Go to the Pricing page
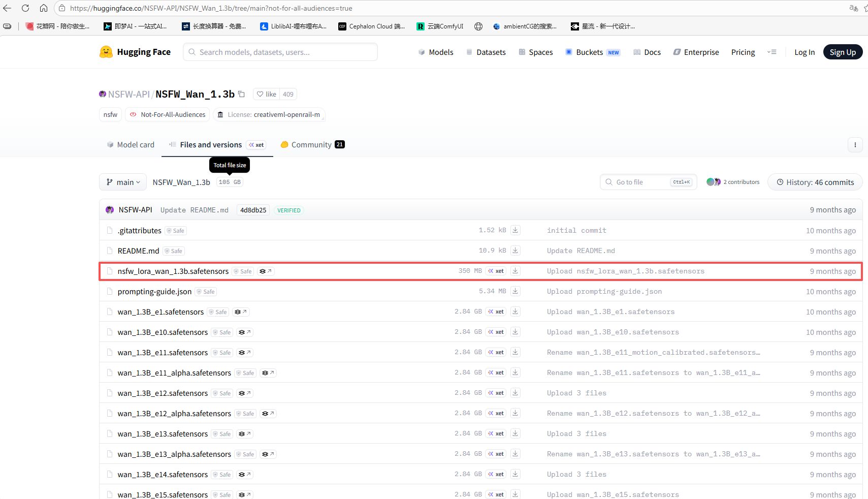 [x=743, y=52]
